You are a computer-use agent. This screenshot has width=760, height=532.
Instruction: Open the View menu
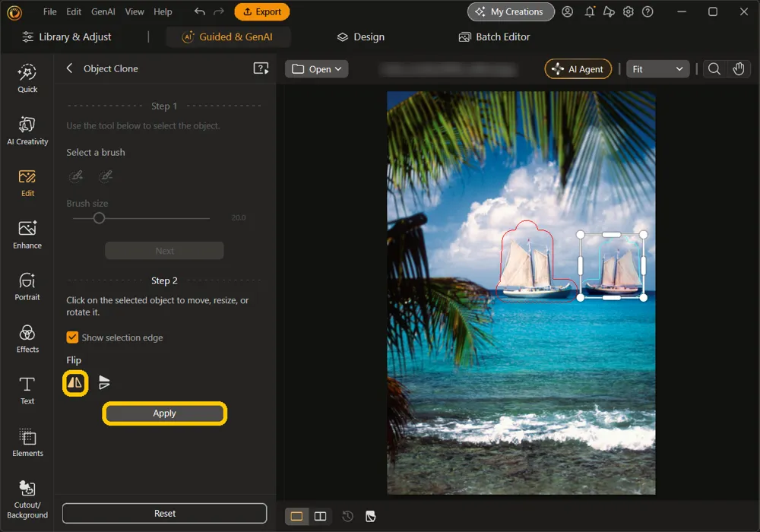tap(135, 11)
